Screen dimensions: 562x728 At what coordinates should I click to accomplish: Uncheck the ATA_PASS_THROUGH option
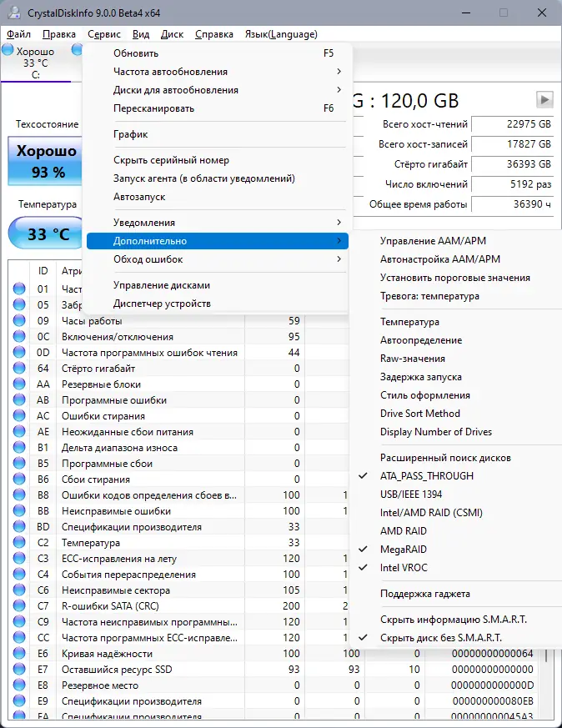[x=426, y=476]
